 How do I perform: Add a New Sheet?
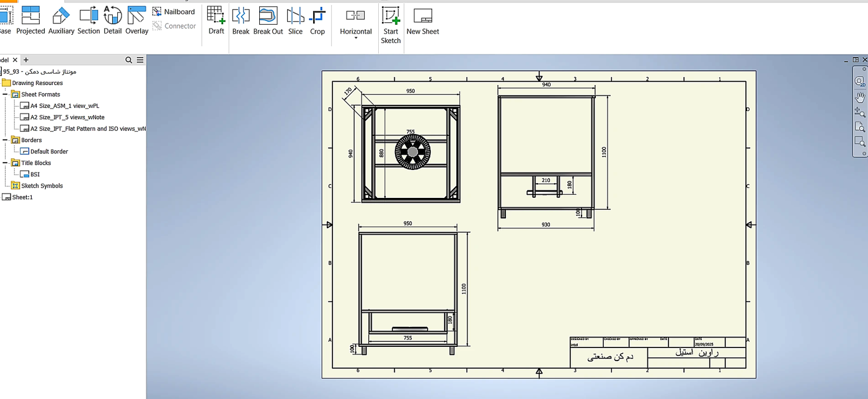[423, 20]
